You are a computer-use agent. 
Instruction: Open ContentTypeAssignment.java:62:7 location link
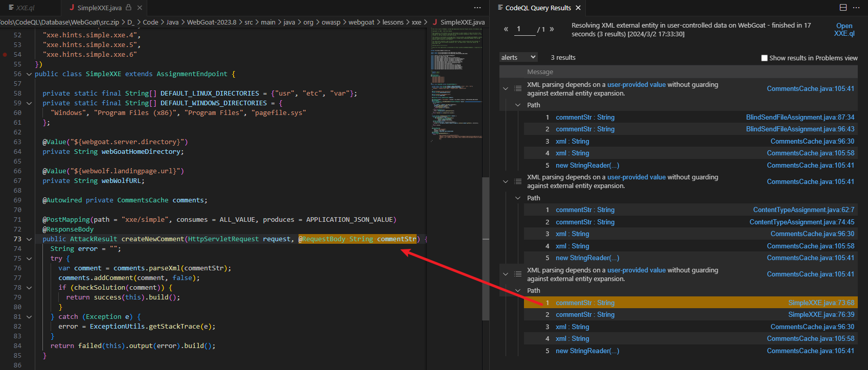coord(804,210)
